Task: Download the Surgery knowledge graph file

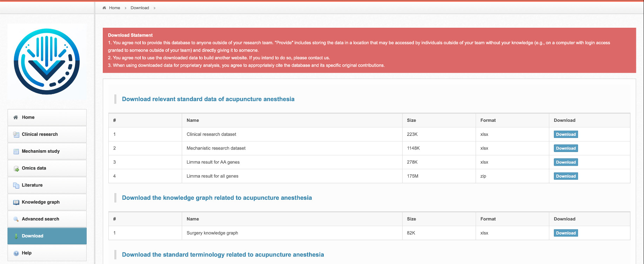Action: (x=565, y=233)
